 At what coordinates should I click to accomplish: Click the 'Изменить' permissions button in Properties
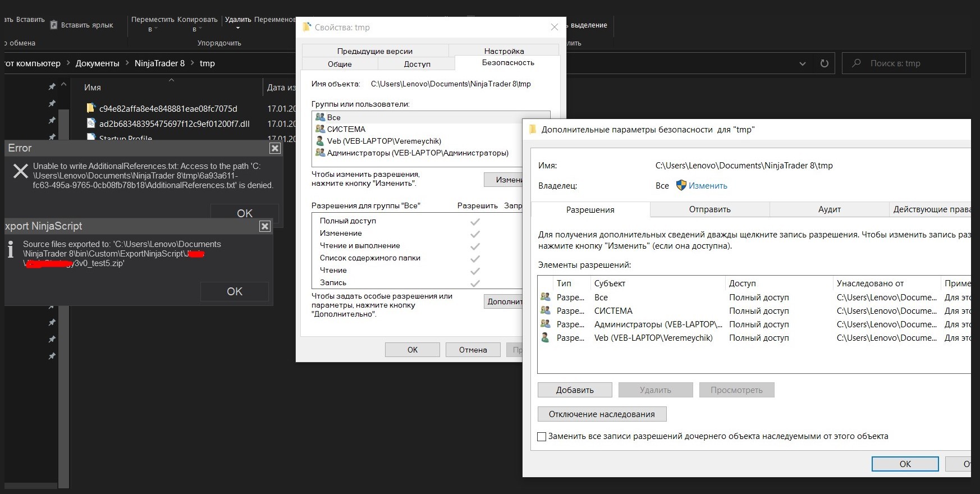tap(503, 180)
